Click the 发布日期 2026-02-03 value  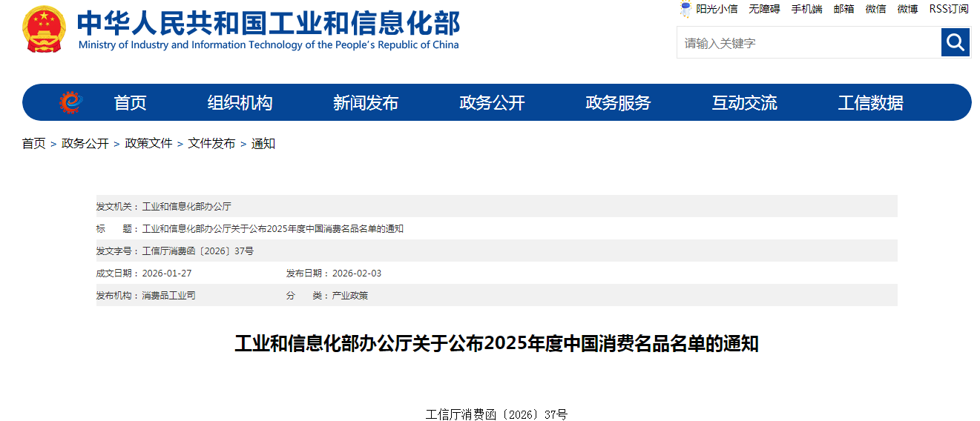coord(357,273)
